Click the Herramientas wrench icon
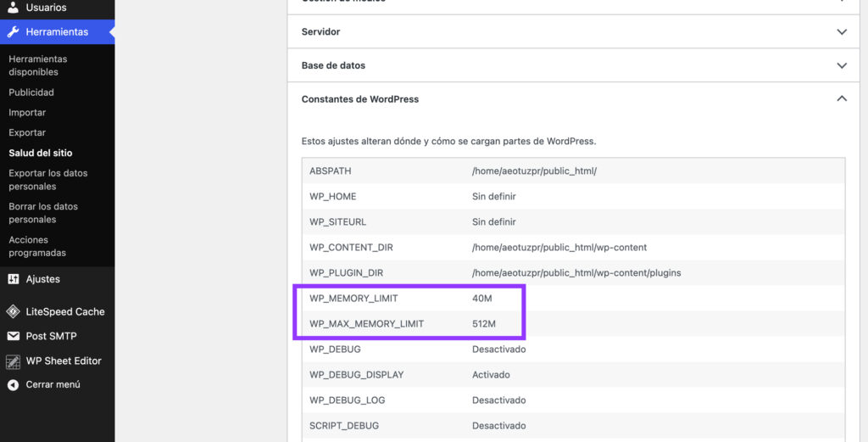Screen dimensions: 868x442 [13, 31]
